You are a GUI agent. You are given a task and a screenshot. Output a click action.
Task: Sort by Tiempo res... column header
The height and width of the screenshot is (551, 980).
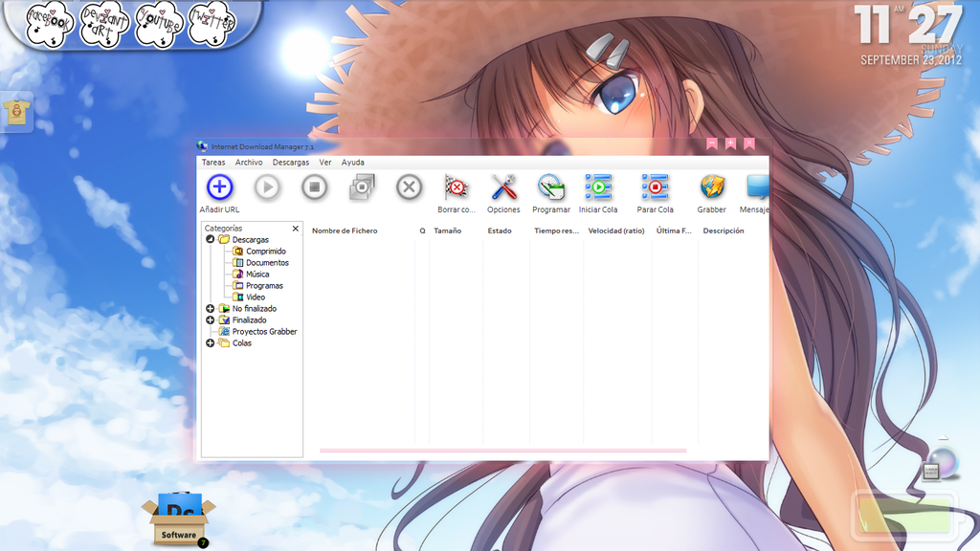(x=556, y=231)
